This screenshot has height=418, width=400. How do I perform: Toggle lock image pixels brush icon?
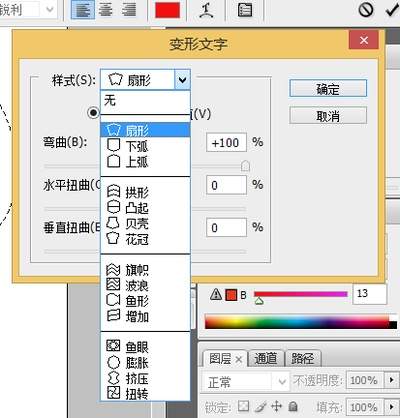(260, 406)
